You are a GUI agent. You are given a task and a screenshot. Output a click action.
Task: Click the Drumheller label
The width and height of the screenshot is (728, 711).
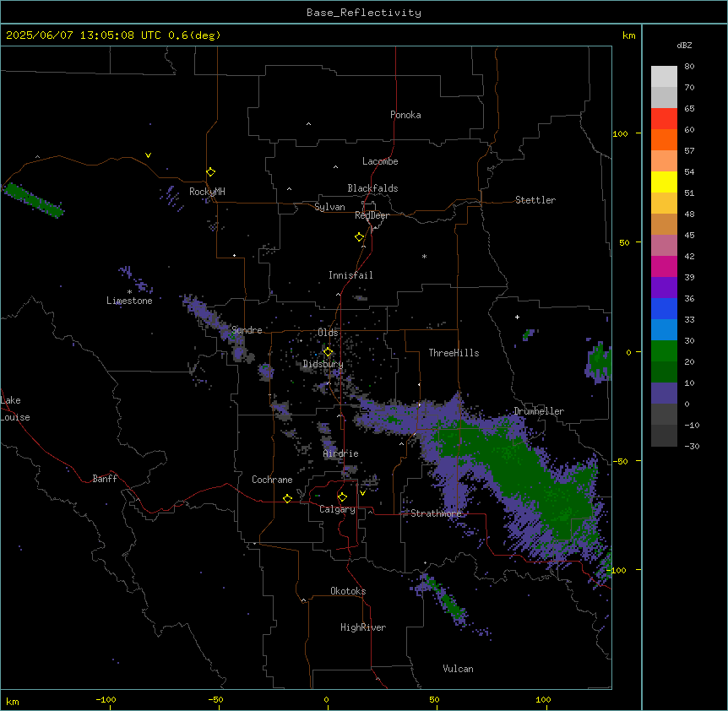point(539,411)
